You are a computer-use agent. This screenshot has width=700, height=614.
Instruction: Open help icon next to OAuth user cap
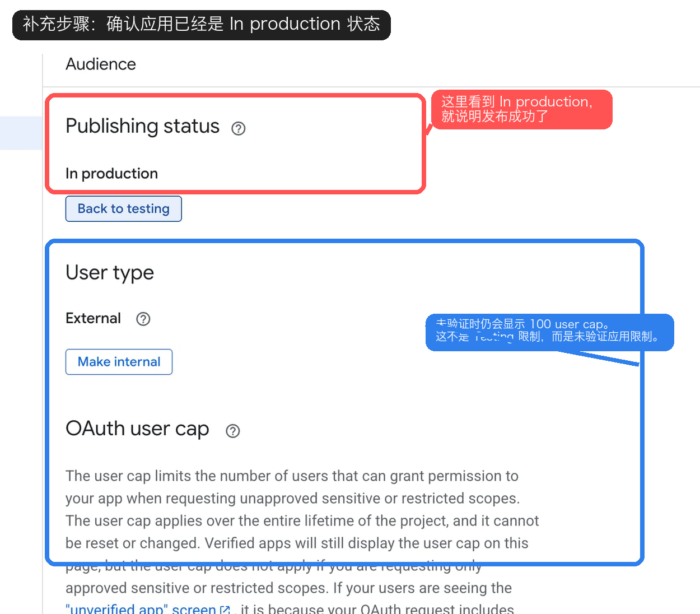(x=233, y=431)
